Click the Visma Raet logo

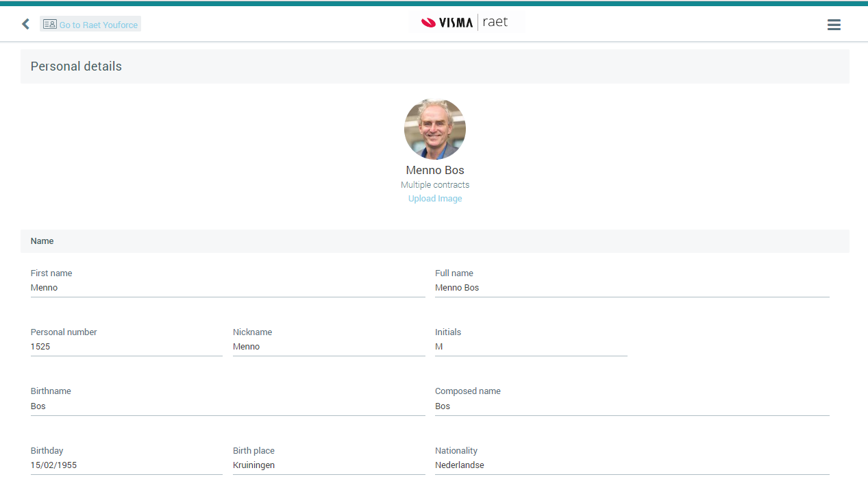coord(466,22)
